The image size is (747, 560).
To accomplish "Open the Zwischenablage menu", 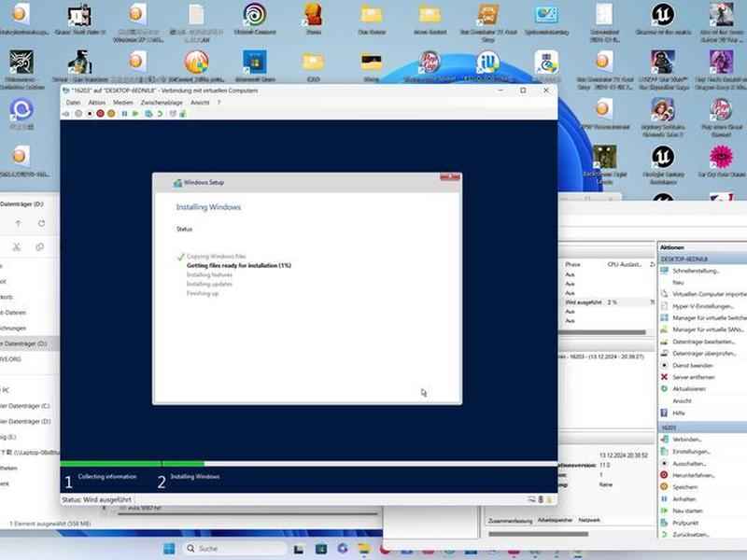I will (162, 103).
